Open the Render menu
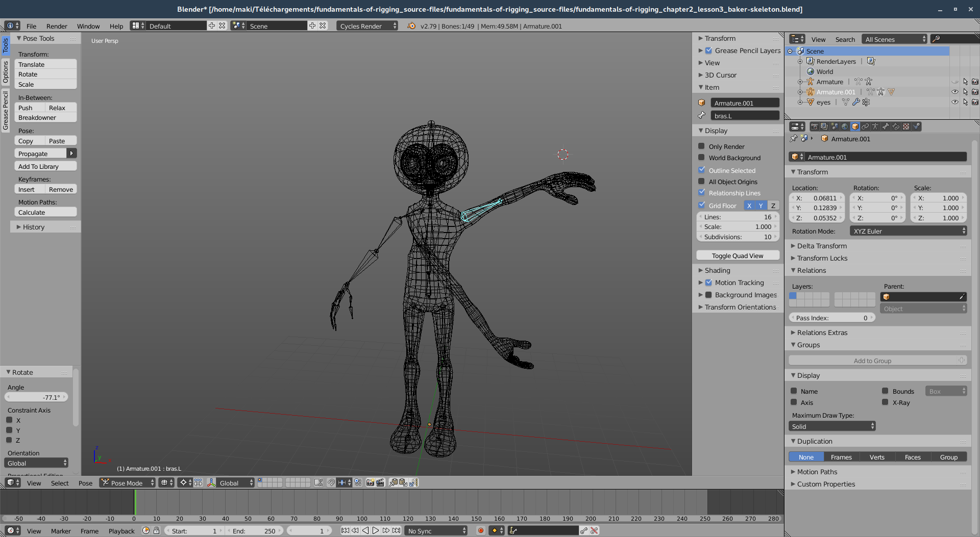Viewport: 980px width, 537px height. click(57, 26)
